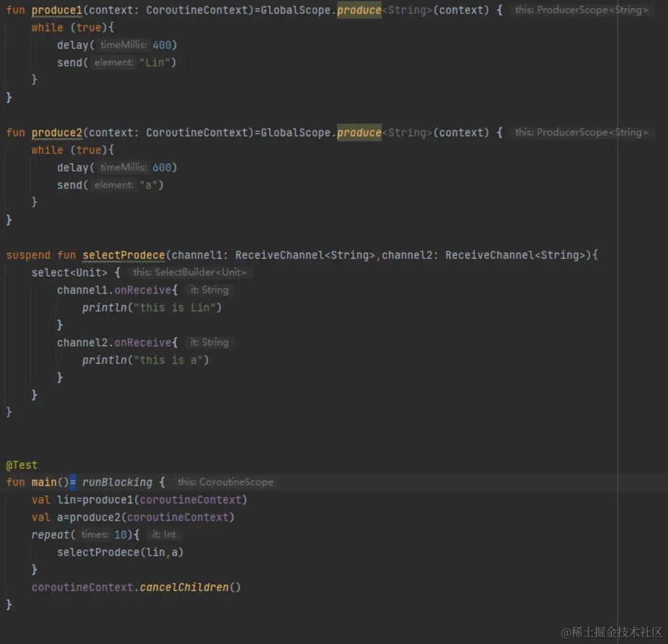
Task: Click 'element:' hint beside the "a" string
Action: [x=114, y=185]
